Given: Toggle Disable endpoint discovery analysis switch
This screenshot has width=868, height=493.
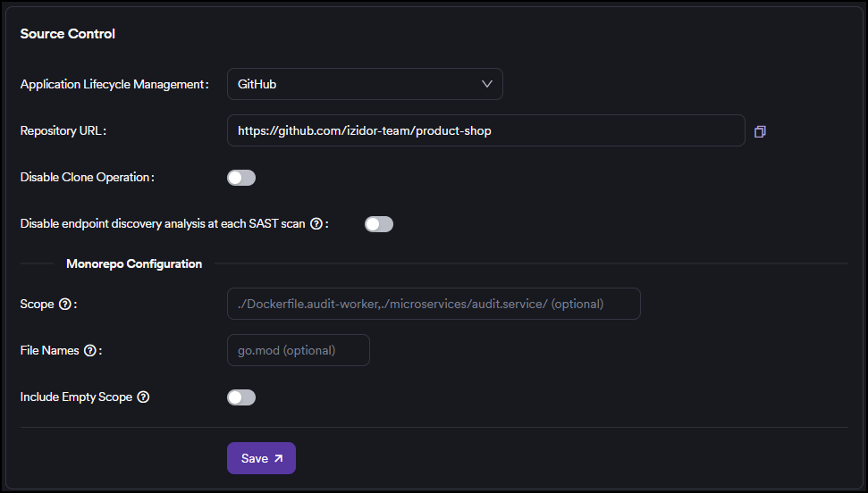Looking at the screenshot, I should pyautogui.click(x=379, y=224).
